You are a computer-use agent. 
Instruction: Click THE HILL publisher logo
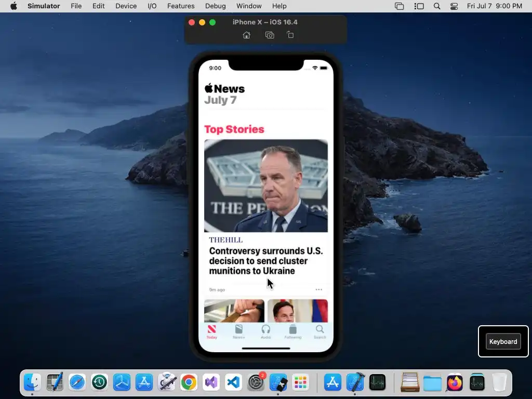226,240
